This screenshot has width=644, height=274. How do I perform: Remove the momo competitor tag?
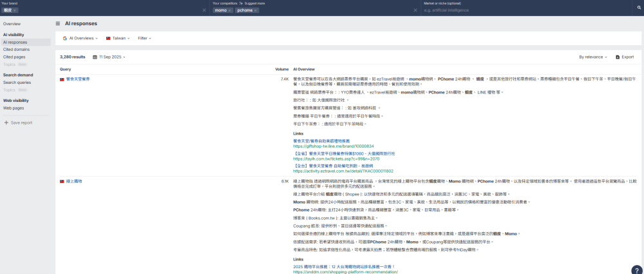click(229, 10)
